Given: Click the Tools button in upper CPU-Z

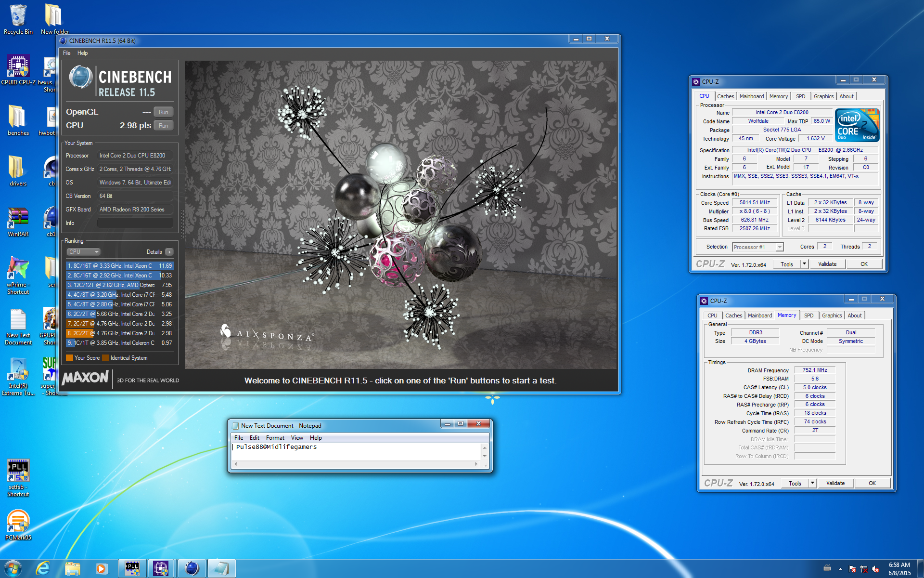Looking at the screenshot, I should pyautogui.click(x=787, y=264).
